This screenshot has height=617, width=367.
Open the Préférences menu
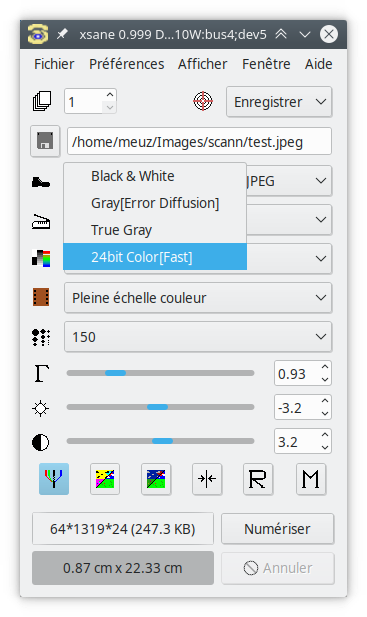point(127,64)
